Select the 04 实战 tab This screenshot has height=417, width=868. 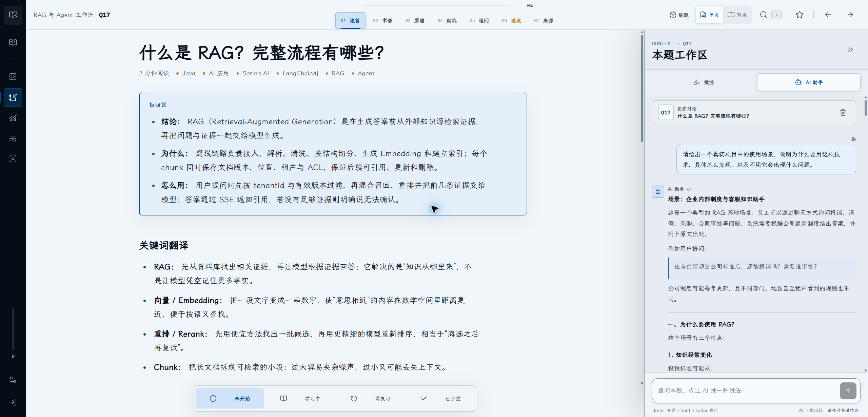(x=447, y=21)
